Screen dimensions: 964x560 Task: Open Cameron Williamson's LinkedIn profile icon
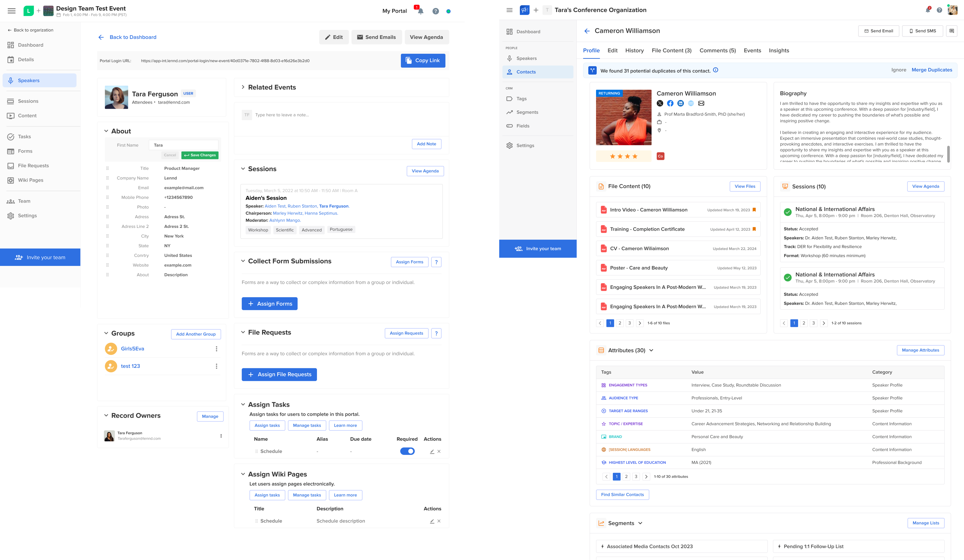[681, 103]
